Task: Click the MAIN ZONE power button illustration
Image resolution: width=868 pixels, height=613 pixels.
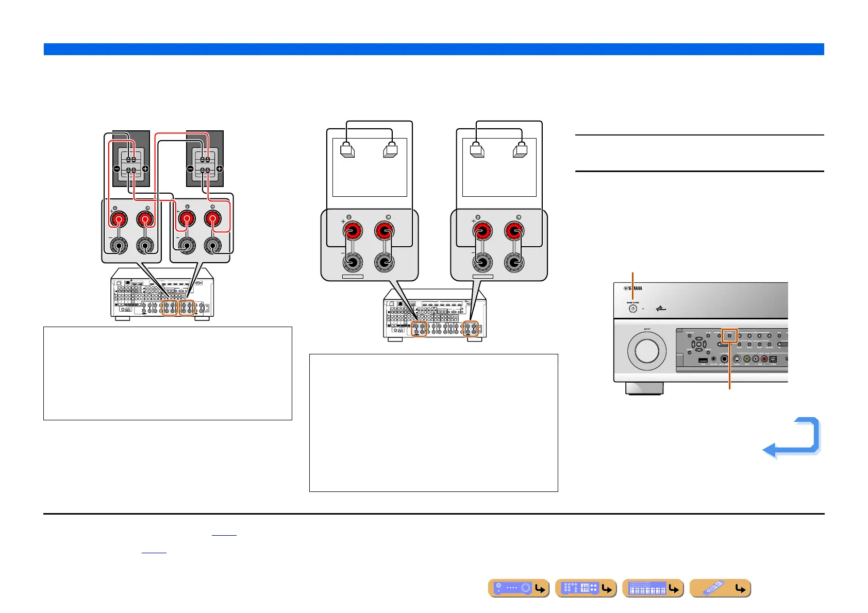Action: [x=633, y=309]
